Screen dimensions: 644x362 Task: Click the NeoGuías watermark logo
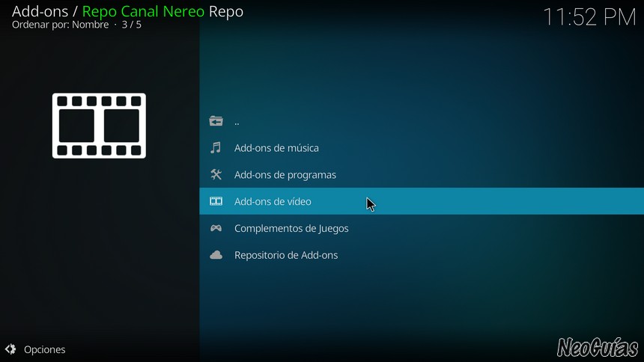pyautogui.click(x=598, y=347)
